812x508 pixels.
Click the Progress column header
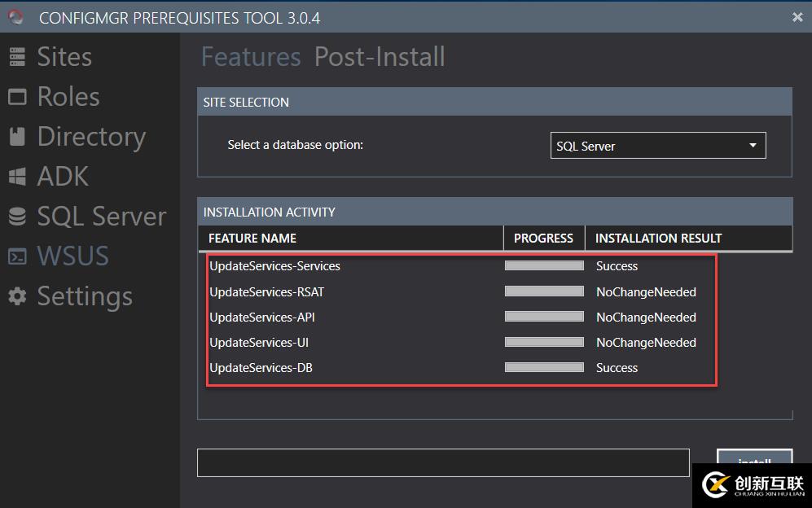[543, 239]
